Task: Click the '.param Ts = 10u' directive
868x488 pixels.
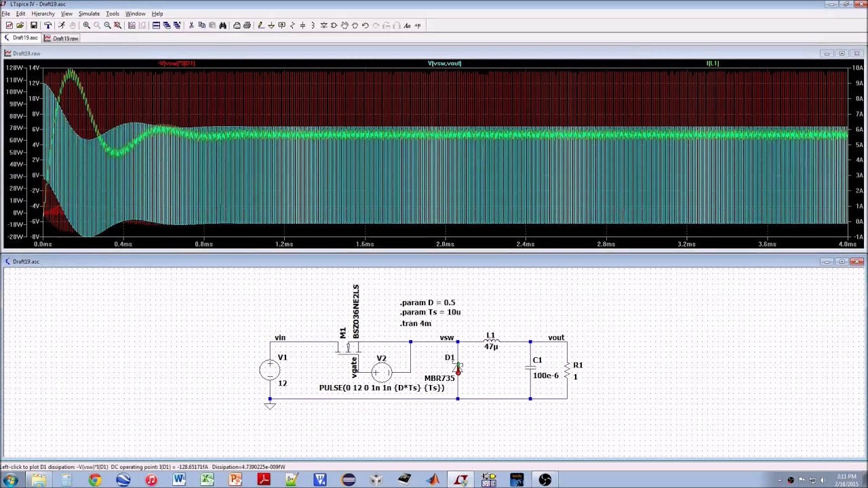Action: click(430, 312)
